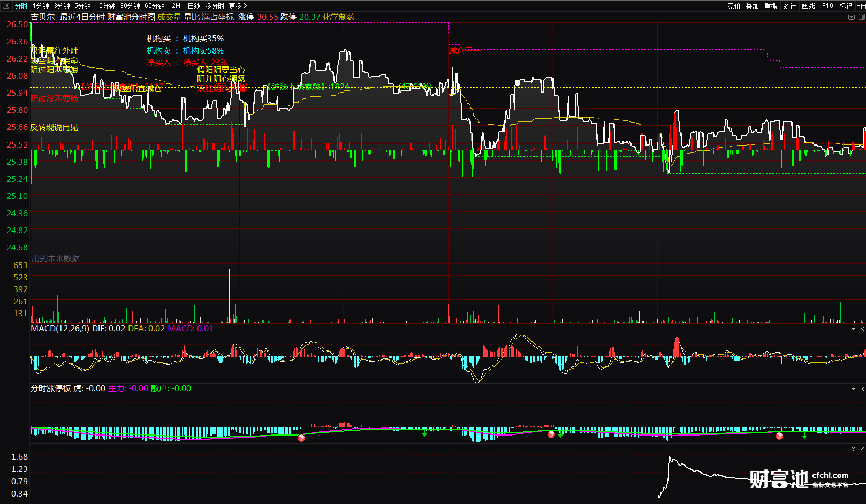Click the DIF: 0.02 value
The width and height of the screenshot is (866, 504).
109,329
